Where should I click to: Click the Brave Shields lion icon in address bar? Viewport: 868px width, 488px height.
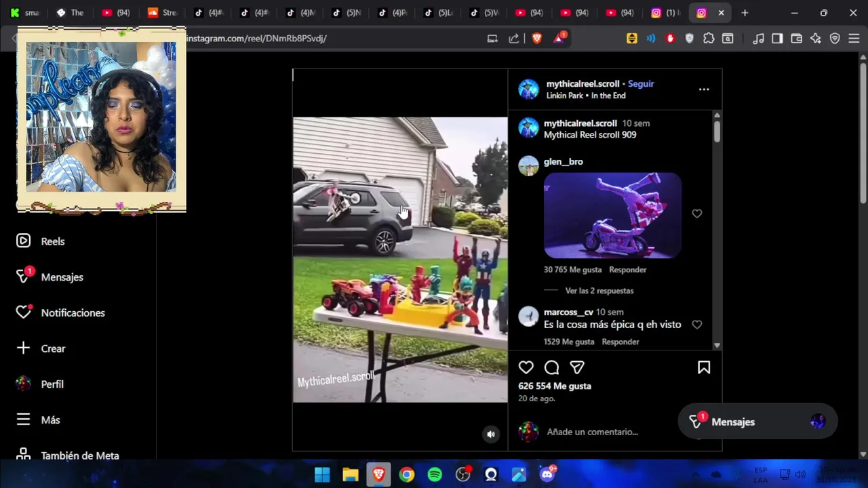point(537,39)
